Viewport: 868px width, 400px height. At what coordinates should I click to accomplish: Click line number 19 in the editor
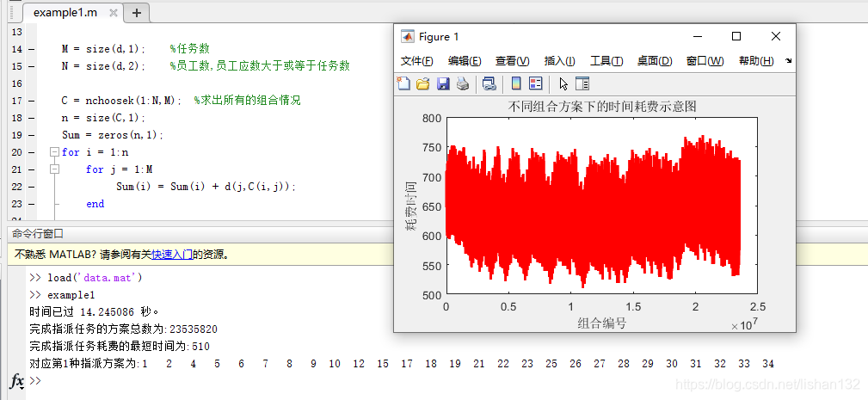[x=16, y=135]
